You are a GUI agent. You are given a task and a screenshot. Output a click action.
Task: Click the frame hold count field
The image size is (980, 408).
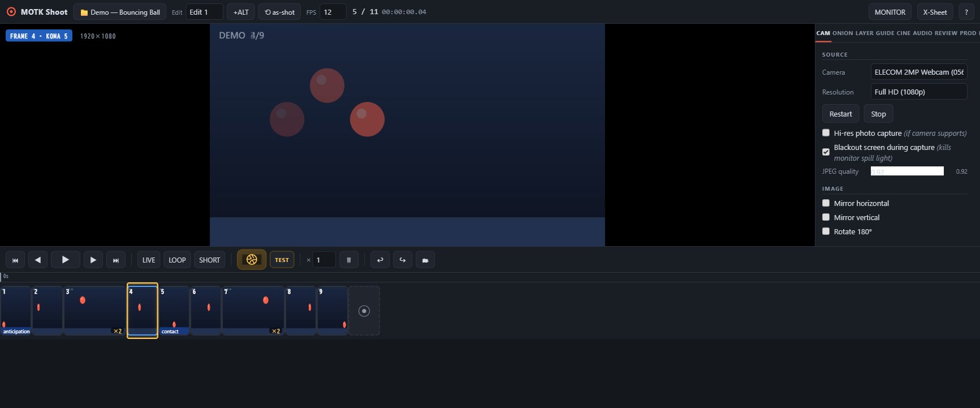coord(324,260)
